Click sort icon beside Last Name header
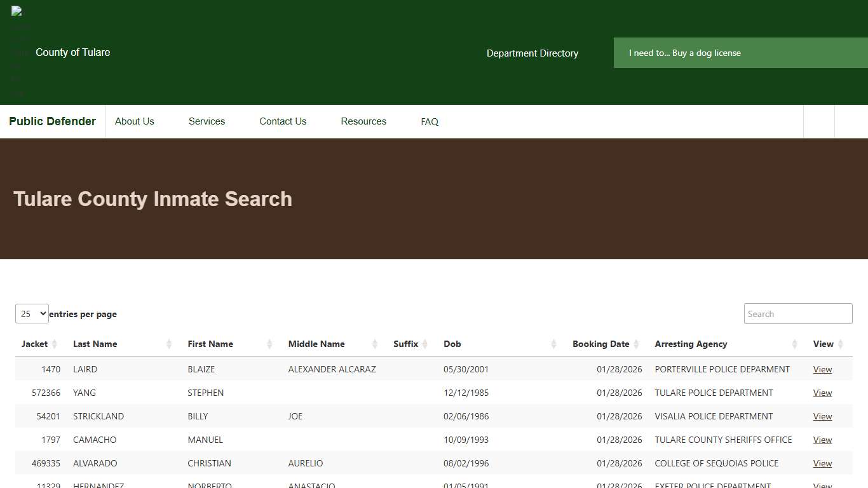The height and width of the screenshot is (488, 868). pyautogui.click(x=169, y=344)
